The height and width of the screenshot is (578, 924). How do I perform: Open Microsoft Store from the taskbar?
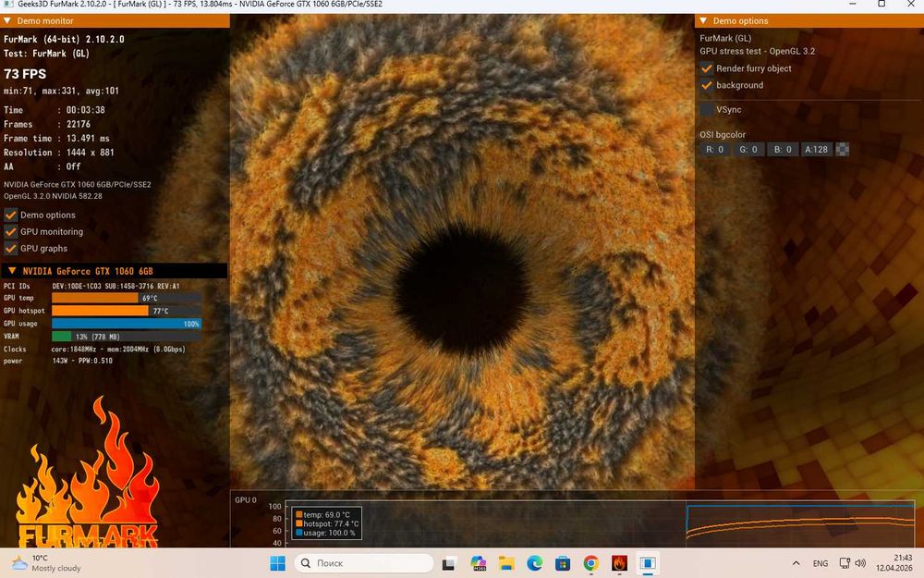tap(563, 562)
